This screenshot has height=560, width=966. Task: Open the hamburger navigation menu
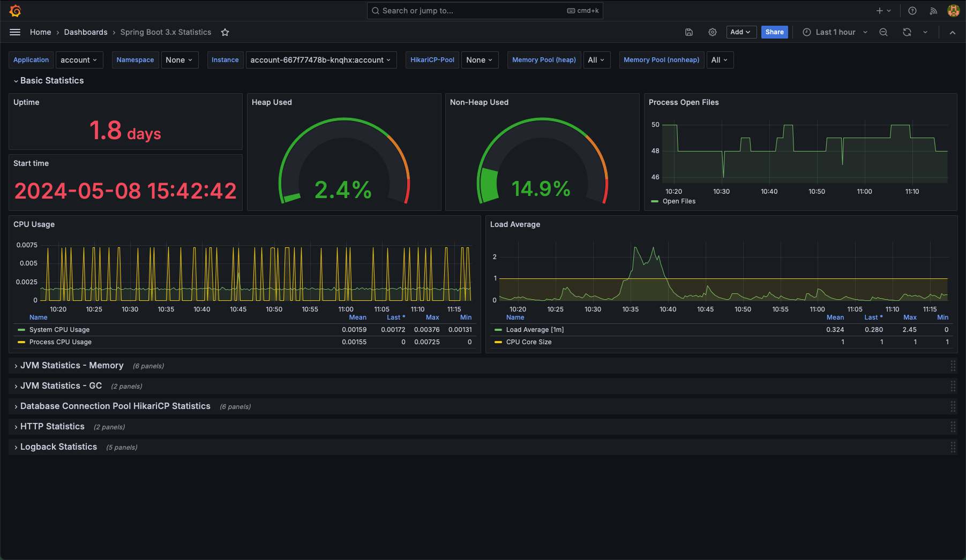pyautogui.click(x=15, y=32)
